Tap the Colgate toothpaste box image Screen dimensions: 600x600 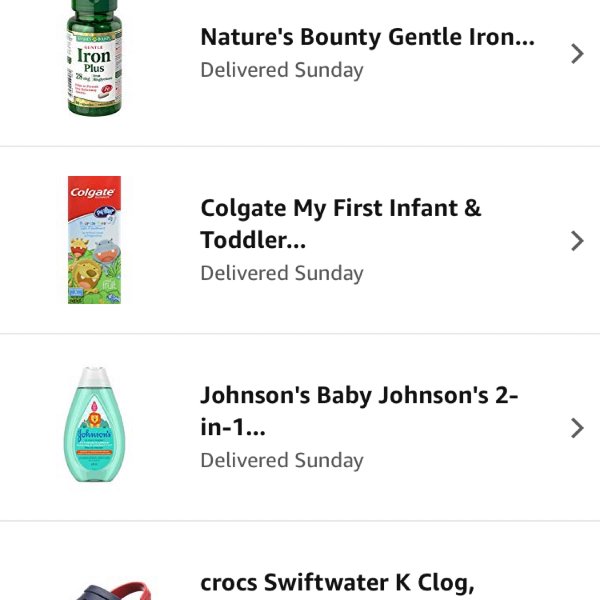94,240
